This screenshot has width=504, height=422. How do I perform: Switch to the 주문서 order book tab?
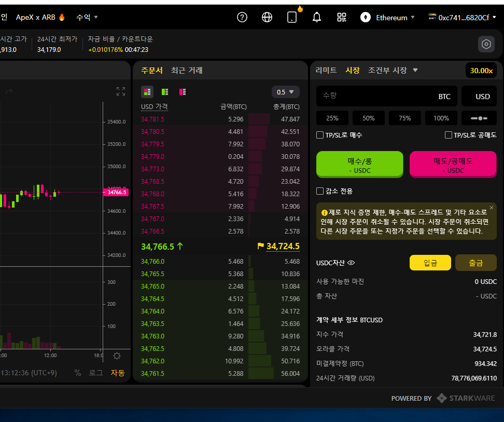(152, 70)
